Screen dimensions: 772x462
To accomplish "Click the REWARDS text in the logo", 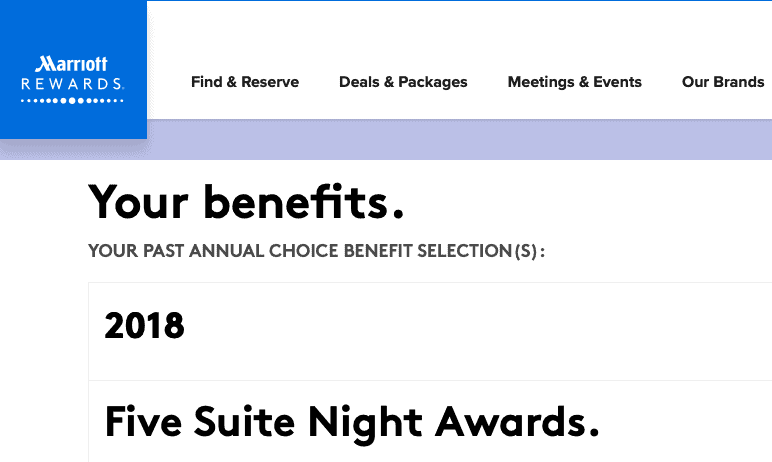I will pyautogui.click(x=72, y=84).
